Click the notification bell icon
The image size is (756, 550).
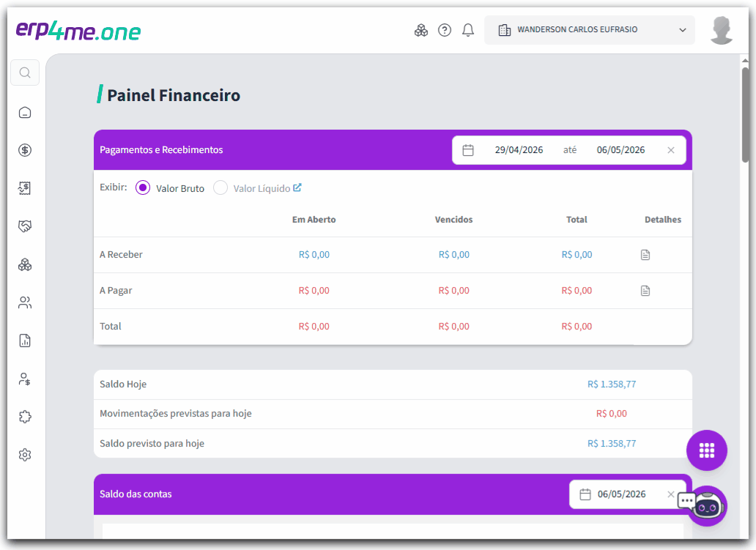[x=467, y=30]
